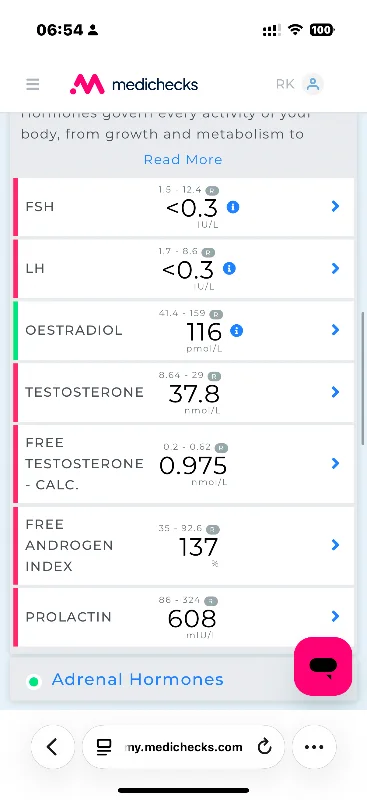Screen dimensions: 367x800
Task: Expand the FSH row chevron
Action: (335, 206)
